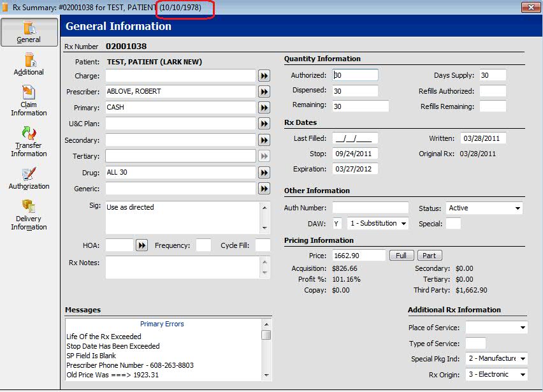
Task: Click the lookup arrow beside Drug field
Action: [264, 173]
